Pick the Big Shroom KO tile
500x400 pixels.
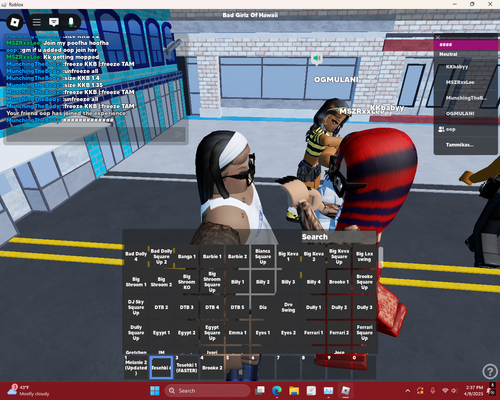click(187, 282)
